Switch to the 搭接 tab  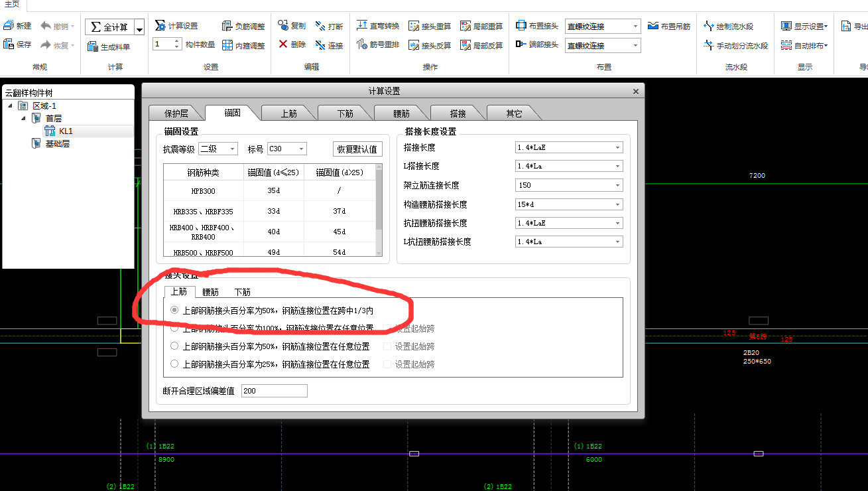coord(458,113)
